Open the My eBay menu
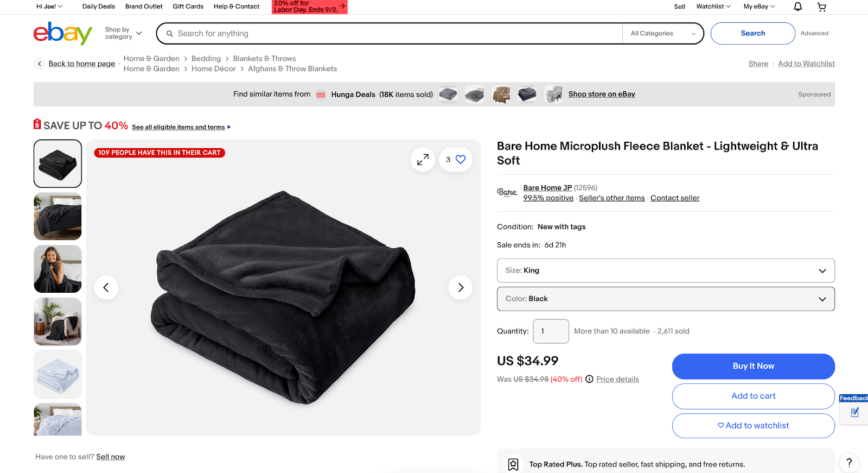The height and width of the screenshot is (473, 868). pyautogui.click(x=758, y=7)
